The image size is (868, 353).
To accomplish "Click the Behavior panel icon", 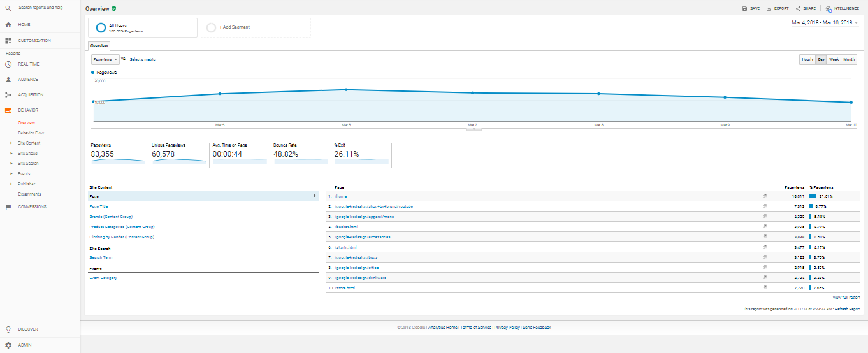I will [8, 110].
